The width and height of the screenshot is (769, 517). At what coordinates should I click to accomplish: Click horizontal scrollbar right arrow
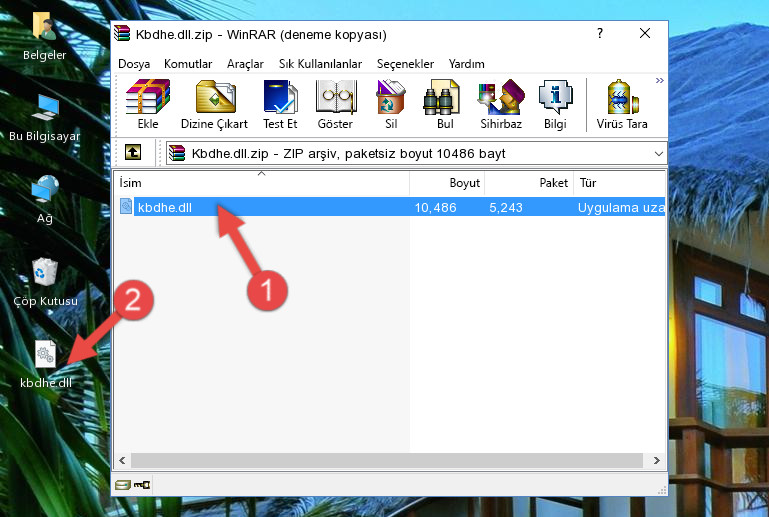click(656, 460)
